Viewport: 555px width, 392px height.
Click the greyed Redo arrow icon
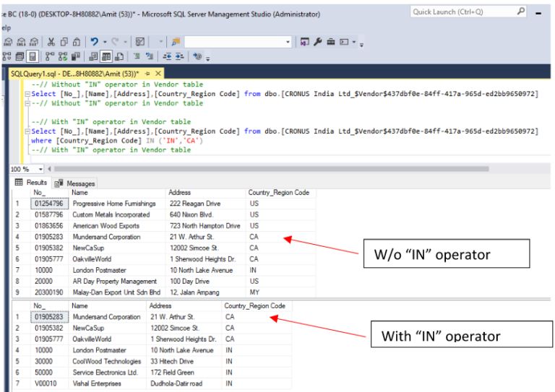click(116, 42)
